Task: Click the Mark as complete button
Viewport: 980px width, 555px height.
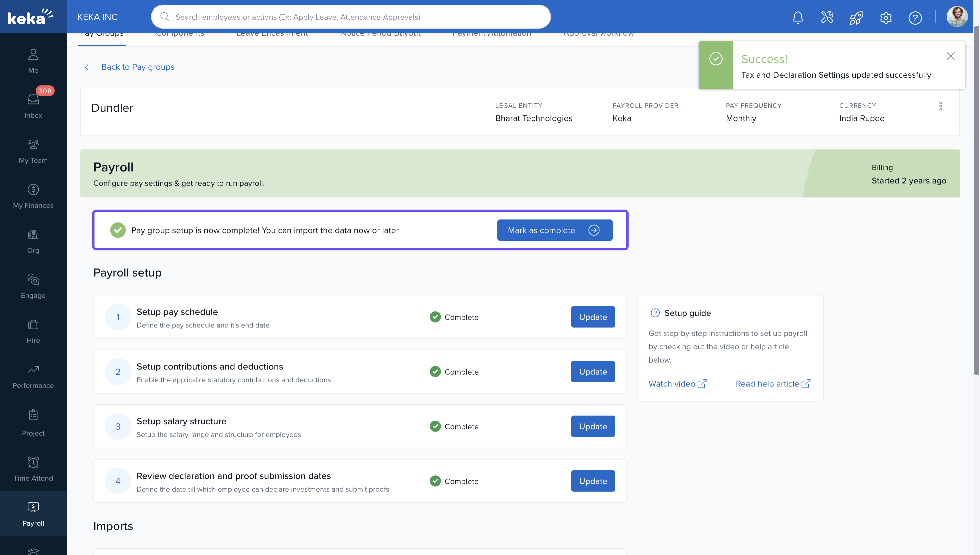Action: [x=554, y=230]
